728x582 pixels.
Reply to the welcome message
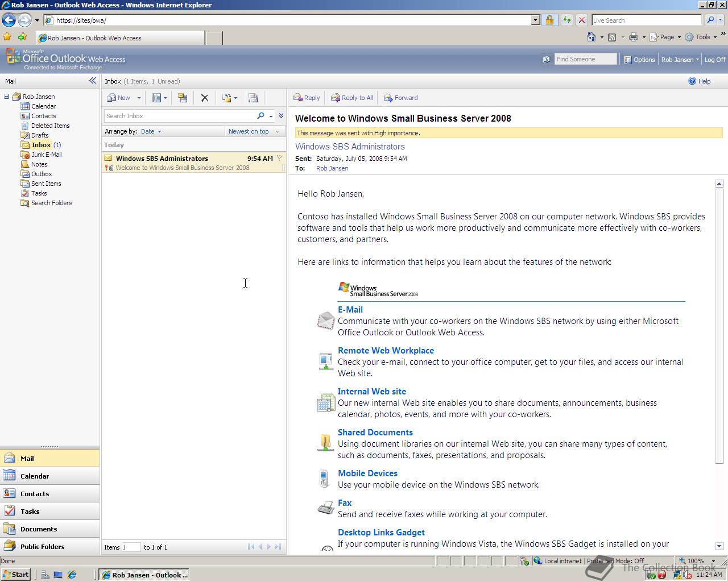(307, 98)
